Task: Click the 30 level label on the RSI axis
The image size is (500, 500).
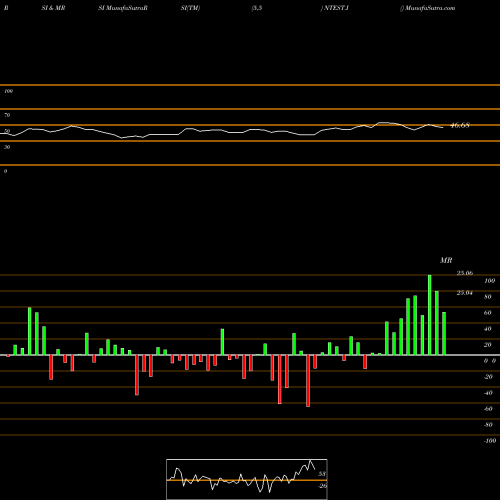Action: pos(7,147)
